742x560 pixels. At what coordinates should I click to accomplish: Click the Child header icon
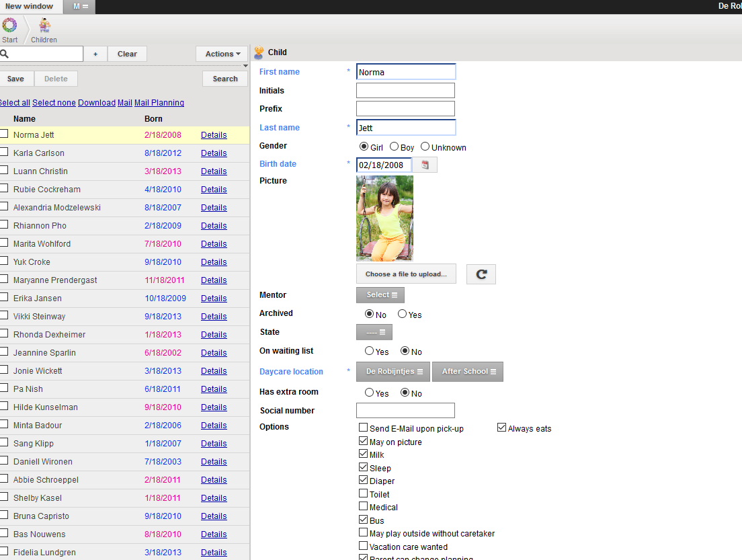(259, 52)
